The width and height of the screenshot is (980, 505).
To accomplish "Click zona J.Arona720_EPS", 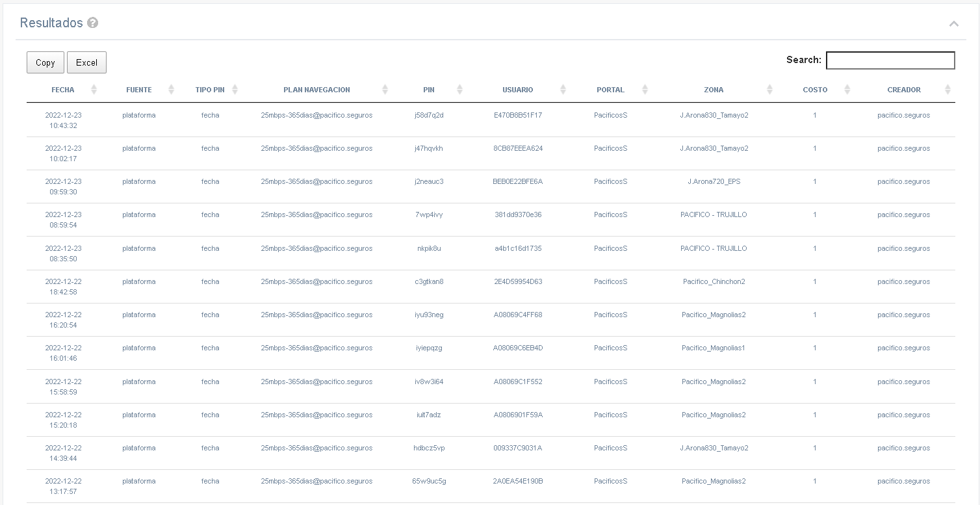I will point(714,181).
